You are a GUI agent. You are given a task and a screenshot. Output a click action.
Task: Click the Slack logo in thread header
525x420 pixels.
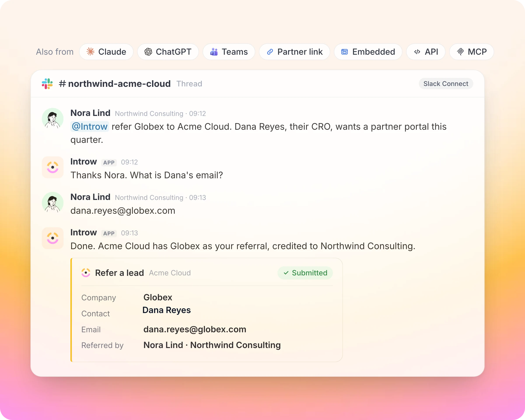point(47,84)
